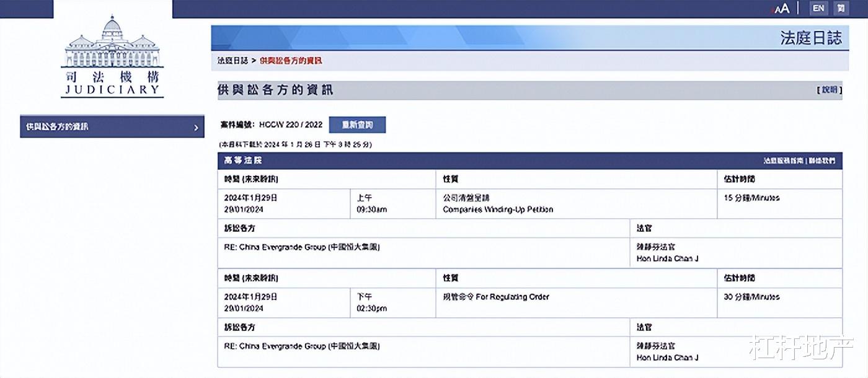
Task: Select case number HCCW 220 / 2022 text
Action: [x=291, y=125]
